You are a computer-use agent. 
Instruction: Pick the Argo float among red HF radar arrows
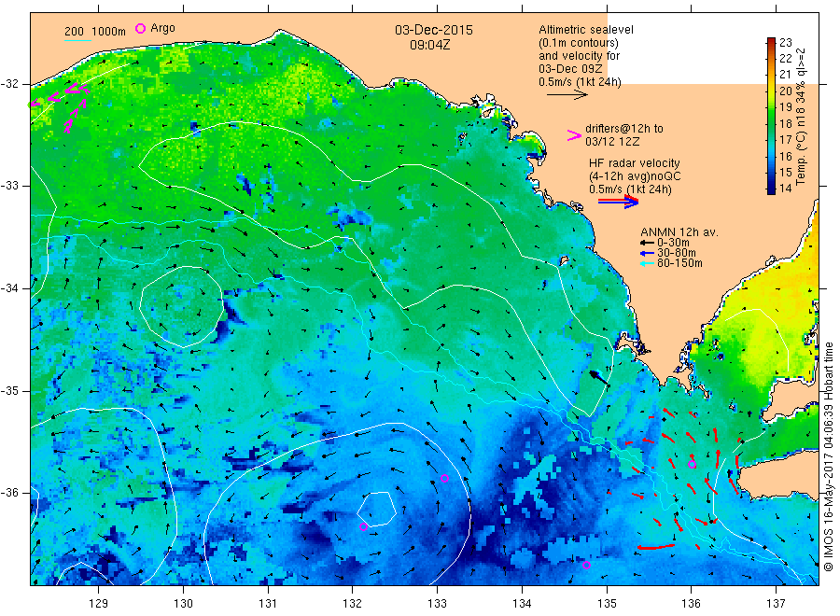692,465
